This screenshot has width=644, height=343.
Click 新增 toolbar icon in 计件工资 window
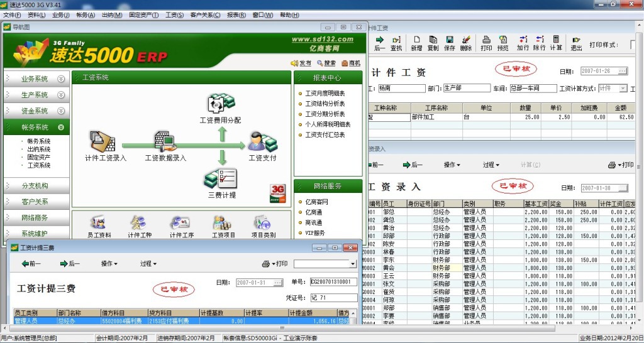point(416,43)
